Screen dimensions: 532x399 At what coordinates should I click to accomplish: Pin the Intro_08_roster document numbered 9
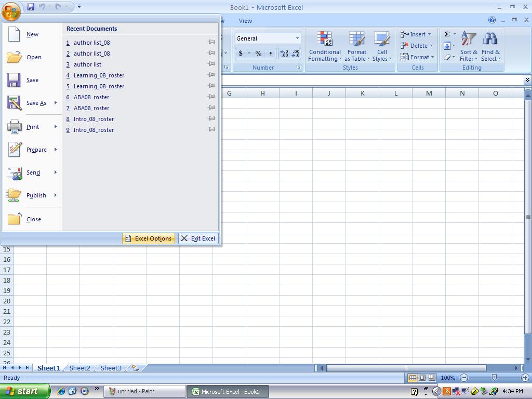pyautogui.click(x=211, y=129)
